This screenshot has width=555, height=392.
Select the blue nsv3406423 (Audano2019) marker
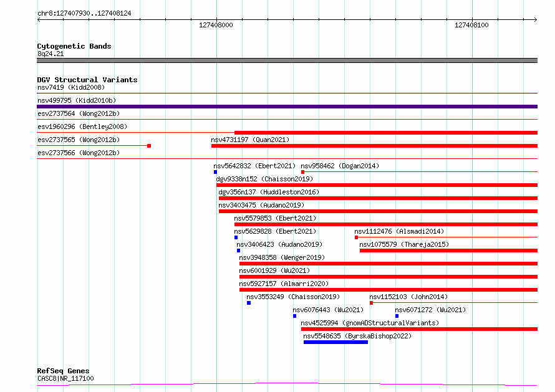click(x=239, y=251)
